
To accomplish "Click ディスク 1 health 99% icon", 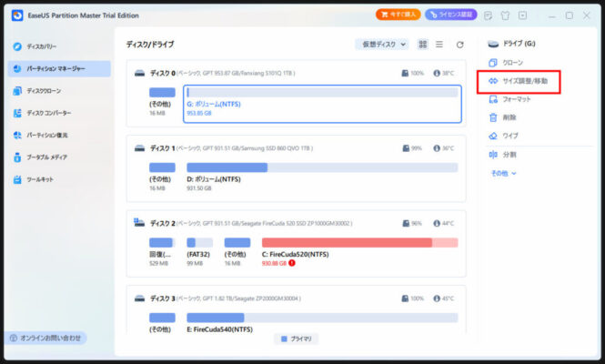I will 406,148.
